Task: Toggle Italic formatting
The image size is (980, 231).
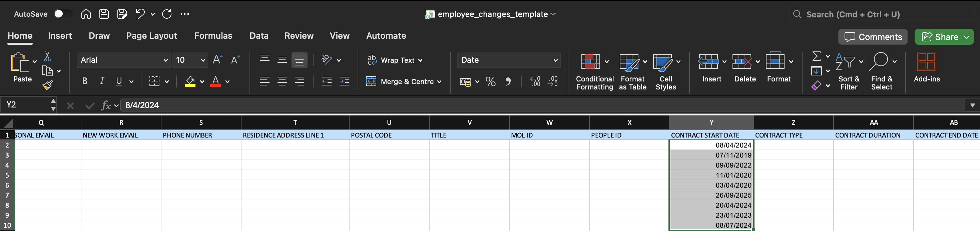Action: [102, 81]
